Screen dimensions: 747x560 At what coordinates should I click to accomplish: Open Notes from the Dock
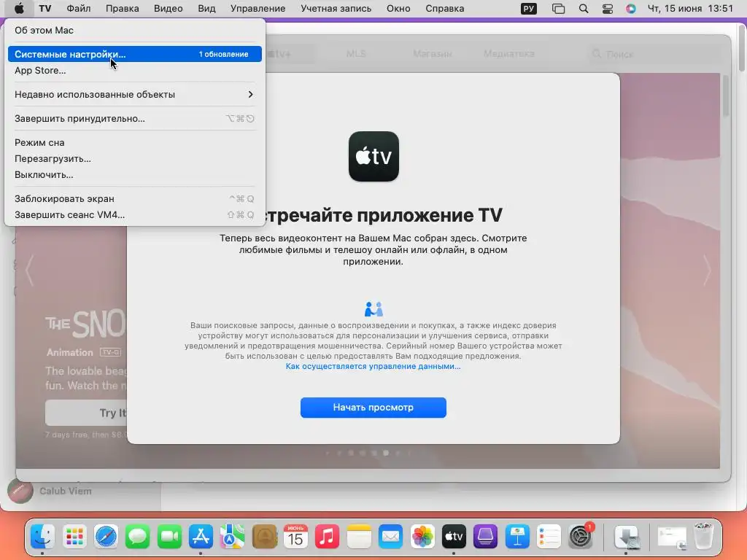359,537
